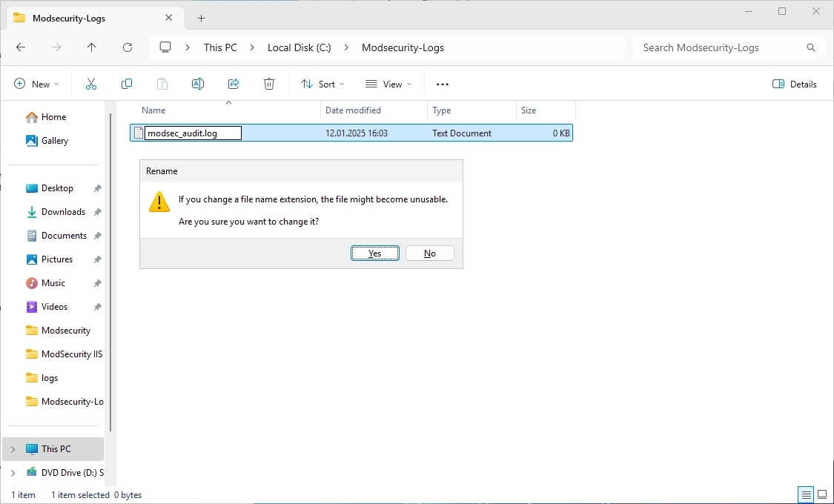Image resolution: width=834 pixels, height=504 pixels.
Task: Open the New dropdown menu
Action: (36, 84)
